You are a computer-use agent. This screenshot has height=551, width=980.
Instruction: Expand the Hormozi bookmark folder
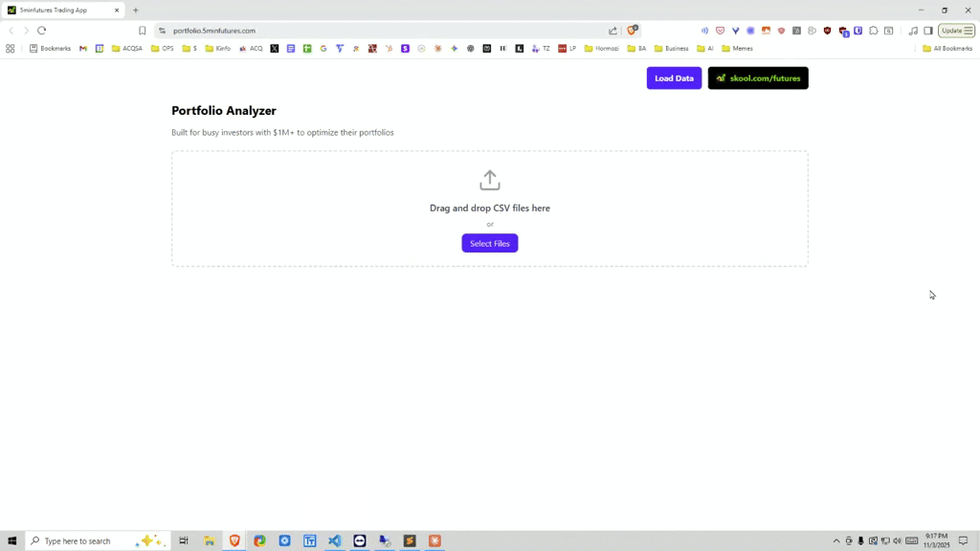click(601, 48)
